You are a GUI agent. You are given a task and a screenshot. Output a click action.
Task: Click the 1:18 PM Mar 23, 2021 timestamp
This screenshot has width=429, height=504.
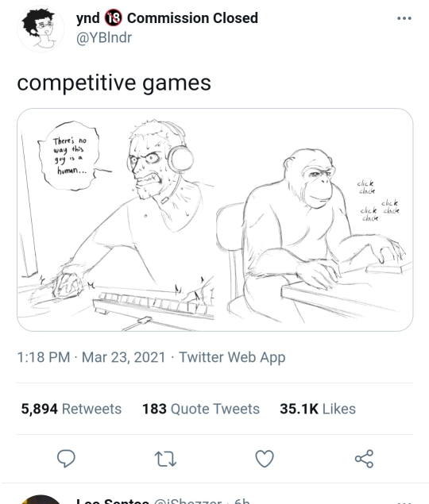tap(91, 357)
